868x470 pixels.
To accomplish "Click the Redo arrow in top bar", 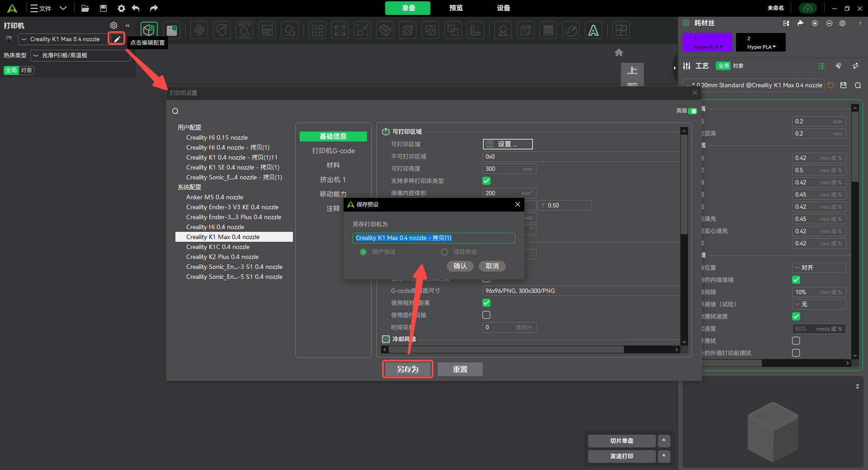I will click(x=154, y=8).
